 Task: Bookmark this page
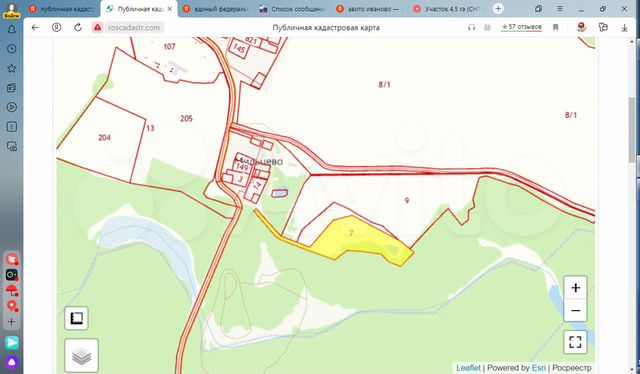[556, 27]
